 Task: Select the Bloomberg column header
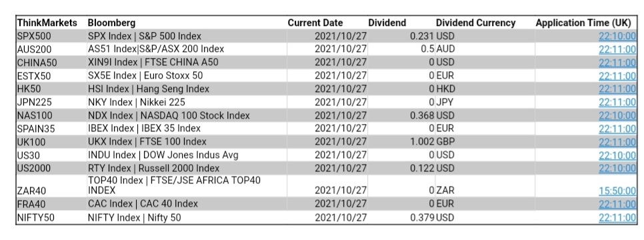click(x=112, y=23)
